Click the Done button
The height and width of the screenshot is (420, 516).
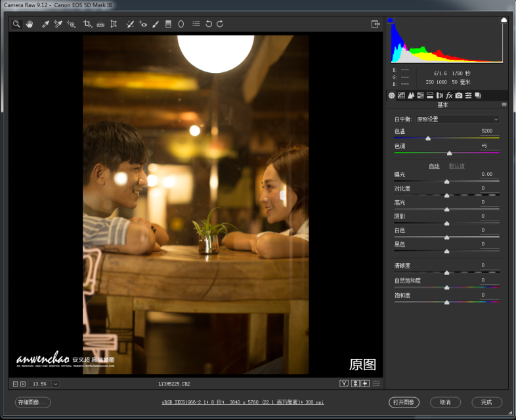point(486,402)
